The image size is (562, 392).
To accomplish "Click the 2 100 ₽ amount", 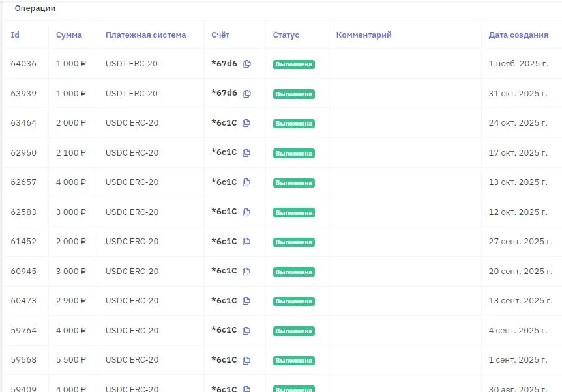I will point(71,153).
